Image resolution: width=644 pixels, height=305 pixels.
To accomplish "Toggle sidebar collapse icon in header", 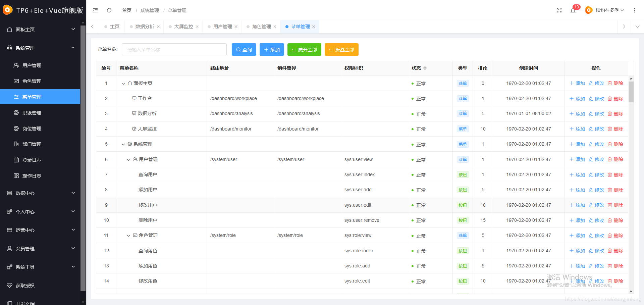I will 95,10.
